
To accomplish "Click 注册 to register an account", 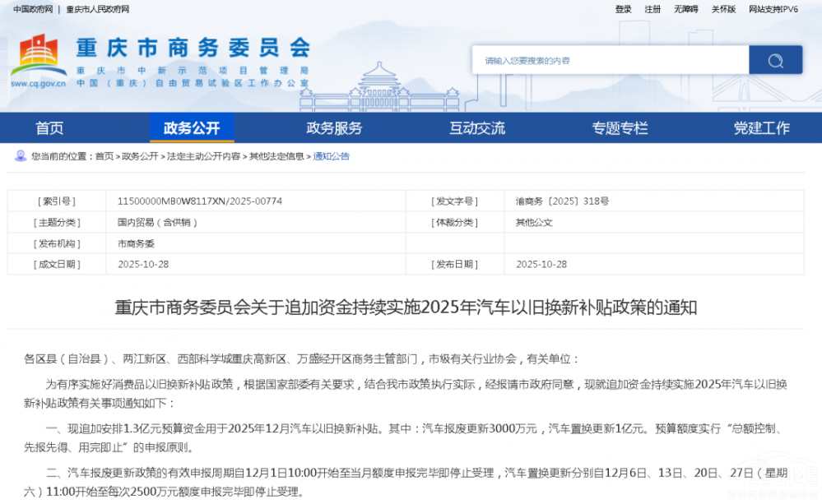I will [651, 9].
